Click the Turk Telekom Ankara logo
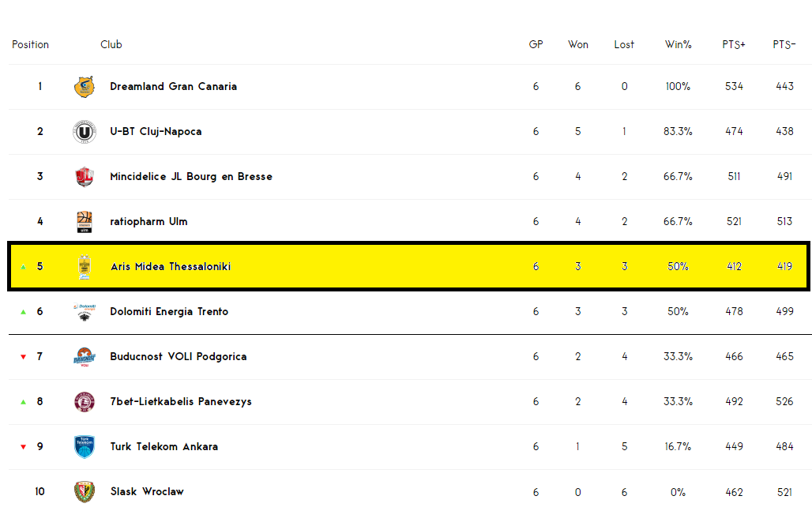 coord(85,447)
